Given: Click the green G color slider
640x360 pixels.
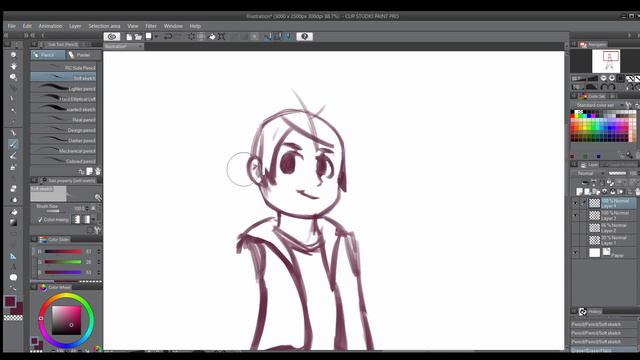Looking at the screenshot, I should [63, 262].
